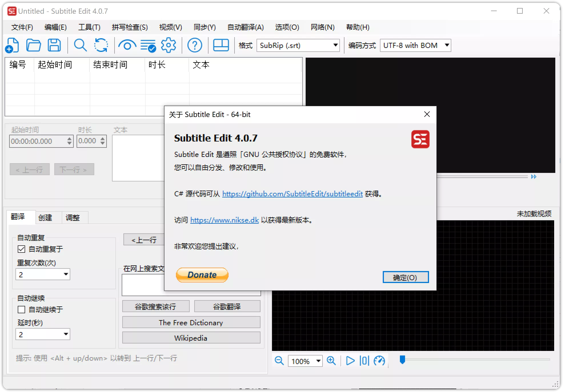Switch to the 创建 tab
563x392 pixels.
pyautogui.click(x=45, y=217)
